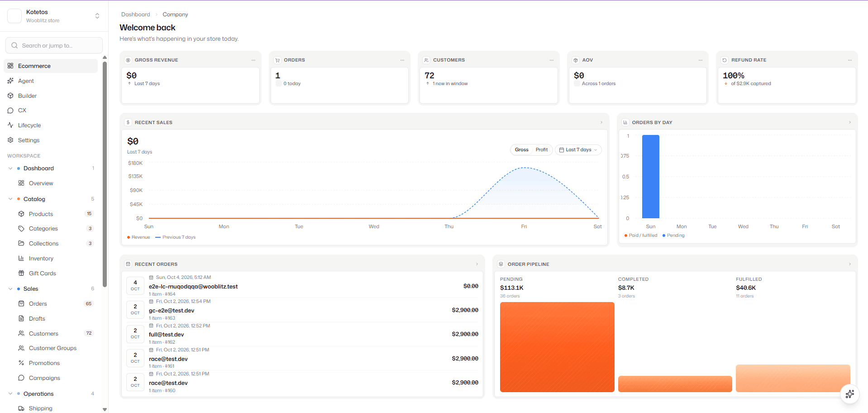868x413 pixels.
Task: Select the Products box icon
Action: [x=21, y=214]
